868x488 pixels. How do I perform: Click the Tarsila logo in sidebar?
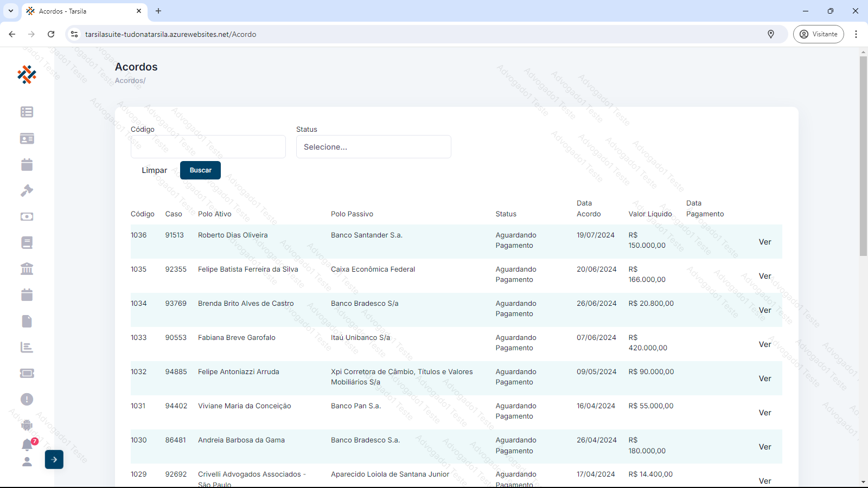pyautogui.click(x=27, y=75)
